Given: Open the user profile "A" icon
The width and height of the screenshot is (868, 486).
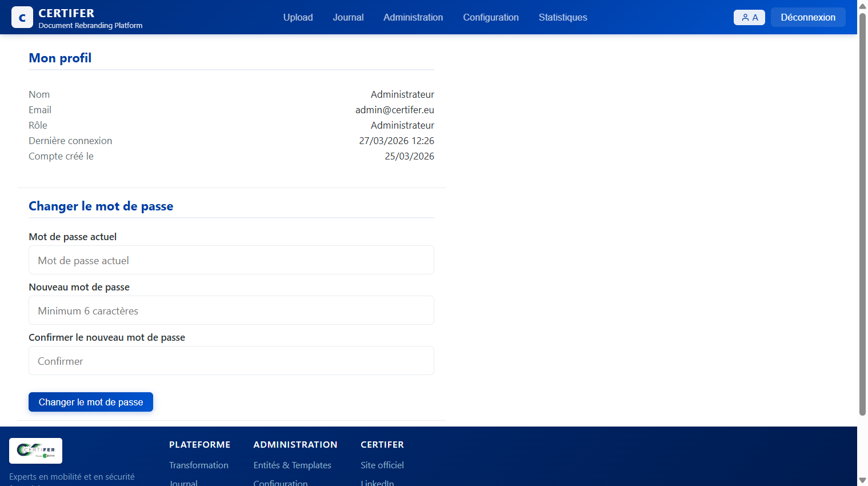Looking at the screenshot, I should coord(749,17).
